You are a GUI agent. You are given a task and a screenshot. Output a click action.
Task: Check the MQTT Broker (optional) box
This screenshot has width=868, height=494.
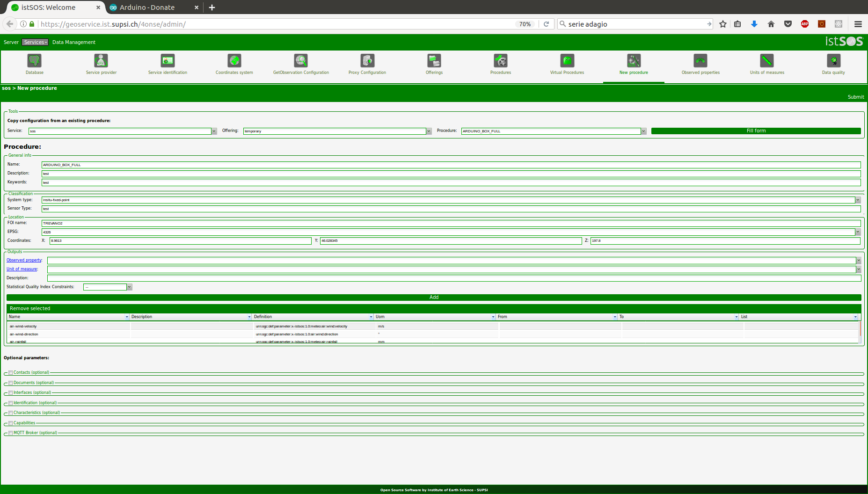point(10,433)
